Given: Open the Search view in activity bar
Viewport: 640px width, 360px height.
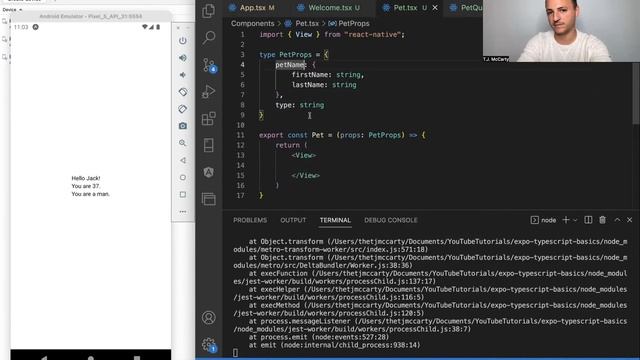Looking at the screenshot, I should coord(209,38).
